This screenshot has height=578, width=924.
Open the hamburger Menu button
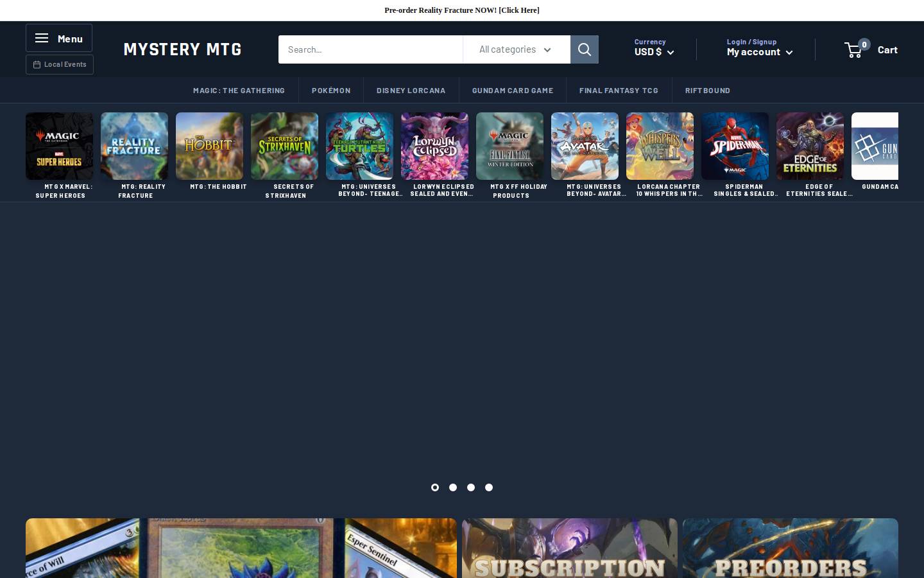[59, 38]
